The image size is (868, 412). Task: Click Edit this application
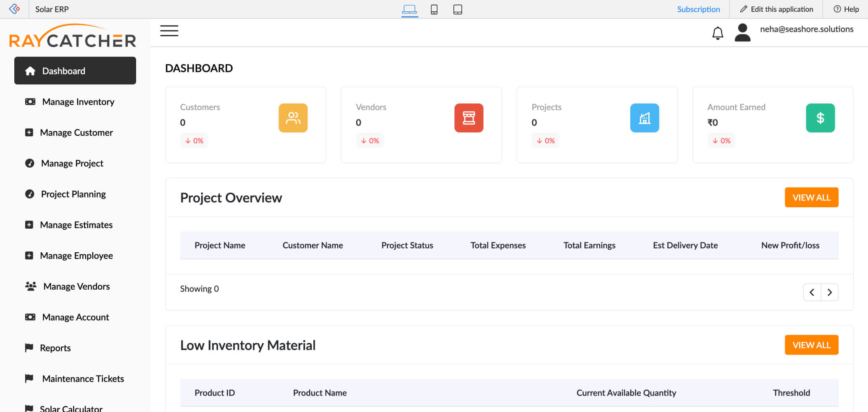tap(776, 9)
